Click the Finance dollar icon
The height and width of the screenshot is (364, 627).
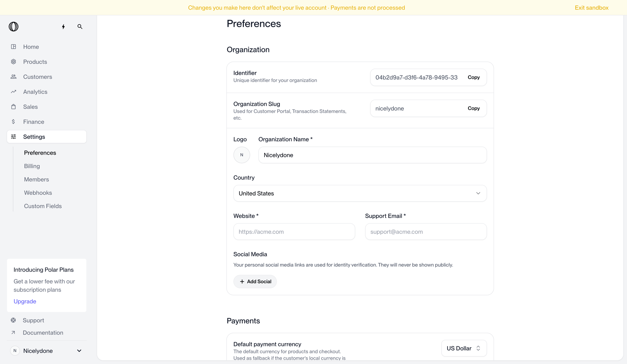click(13, 122)
